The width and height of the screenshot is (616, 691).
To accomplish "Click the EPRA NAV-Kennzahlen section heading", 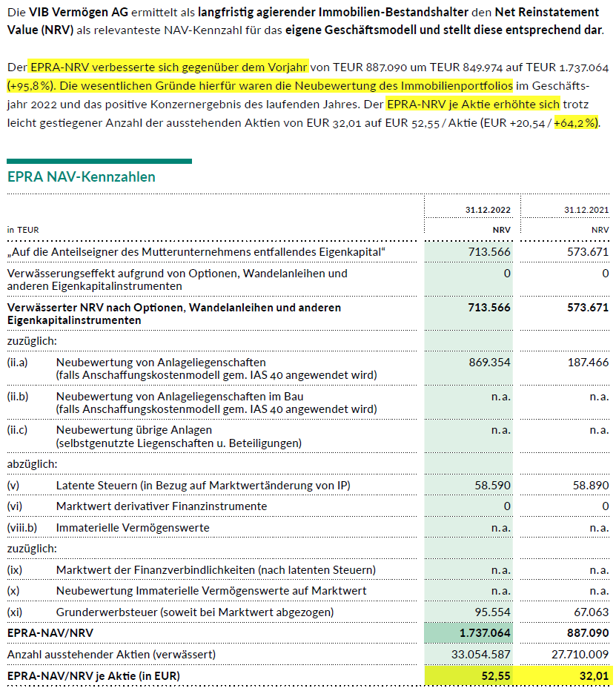I will (x=81, y=176).
